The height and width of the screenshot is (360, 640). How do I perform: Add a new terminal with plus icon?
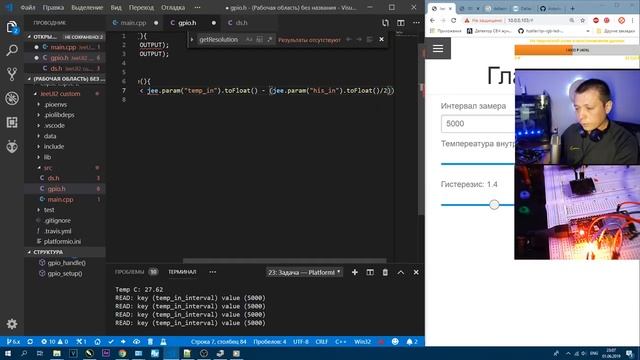pos(355,272)
